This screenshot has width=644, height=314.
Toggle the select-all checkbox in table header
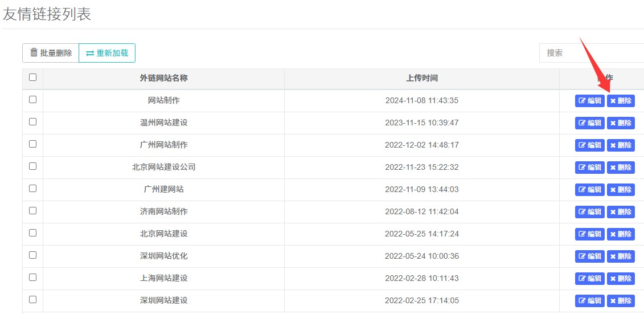coord(32,78)
